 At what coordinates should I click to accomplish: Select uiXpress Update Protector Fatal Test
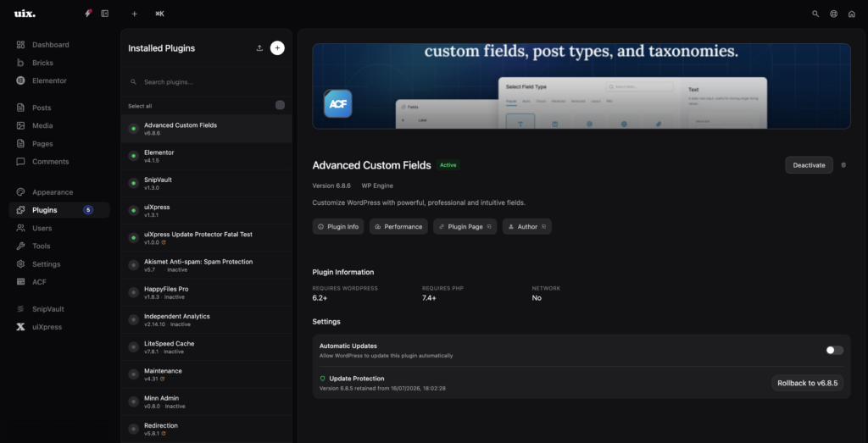coord(206,238)
